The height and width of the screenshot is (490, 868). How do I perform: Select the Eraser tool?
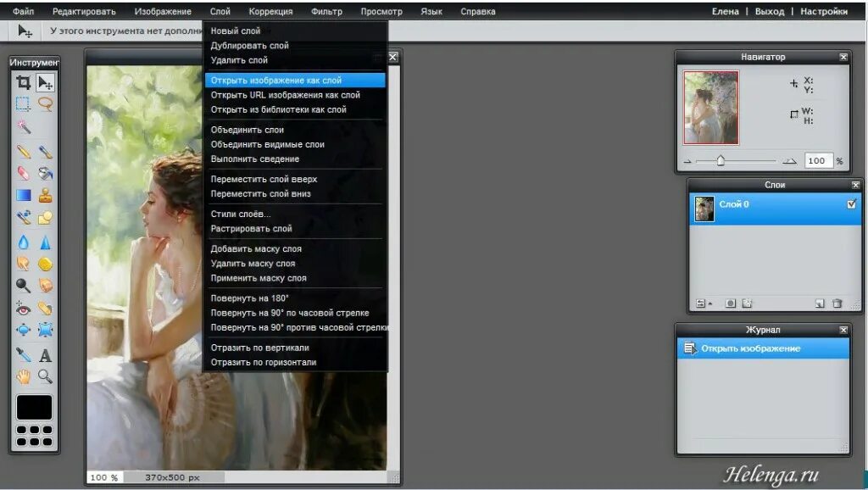pyautogui.click(x=23, y=173)
